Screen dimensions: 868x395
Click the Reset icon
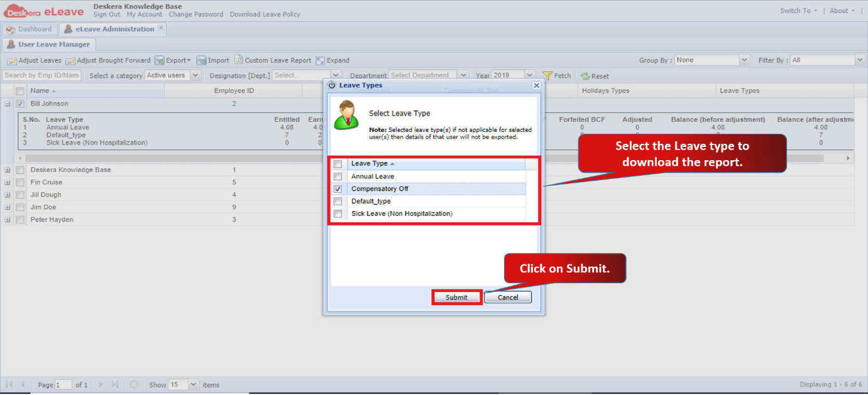coord(585,76)
